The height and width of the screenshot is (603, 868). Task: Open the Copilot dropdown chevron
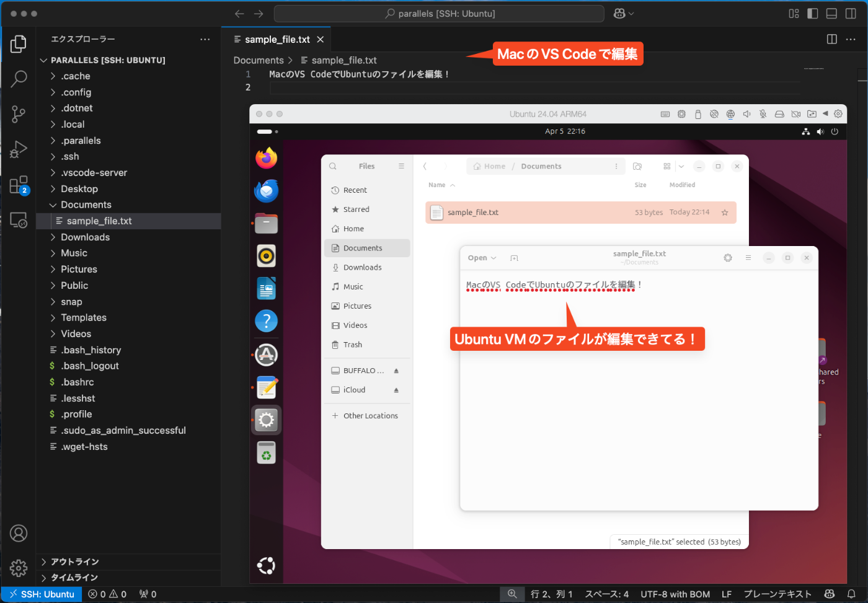pos(632,14)
